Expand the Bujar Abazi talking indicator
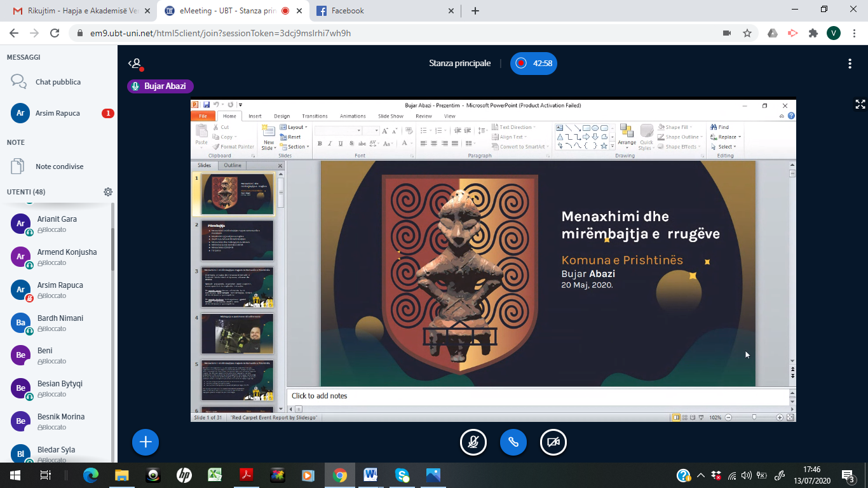The height and width of the screenshot is (488, 868). [160, 86]
